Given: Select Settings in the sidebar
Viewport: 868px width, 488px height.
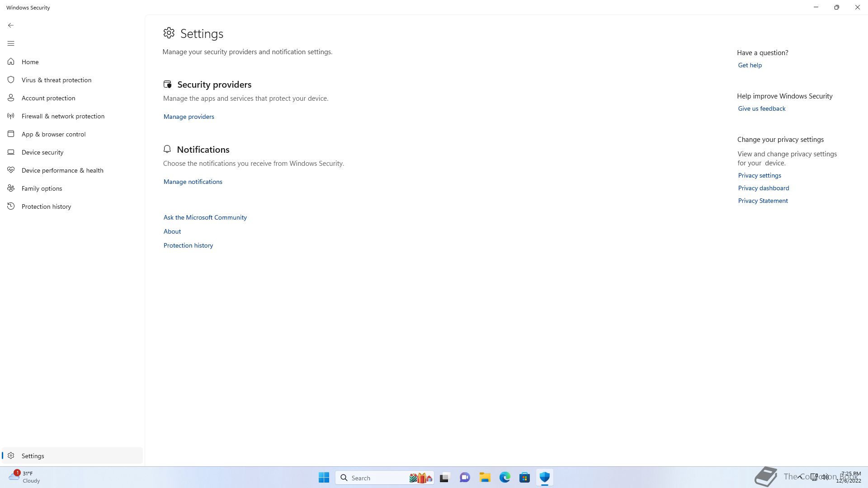Looking at the screenshot, I should tap(33, 456).
